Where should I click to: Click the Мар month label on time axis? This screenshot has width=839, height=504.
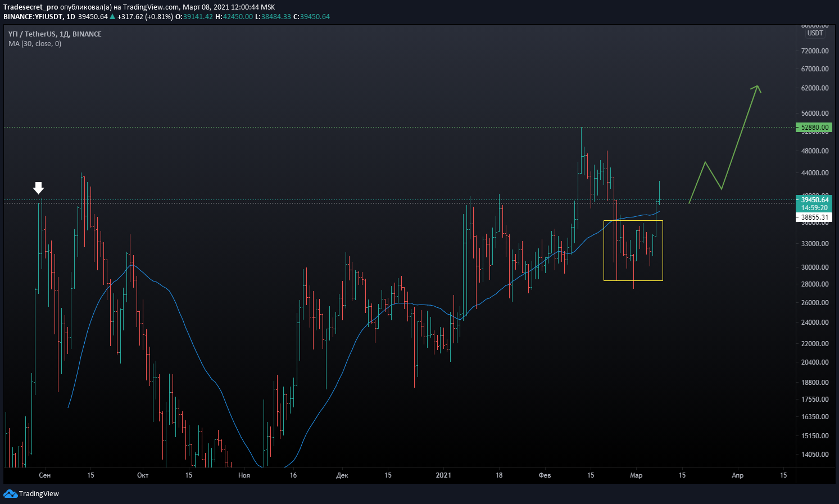coord(636,475)
